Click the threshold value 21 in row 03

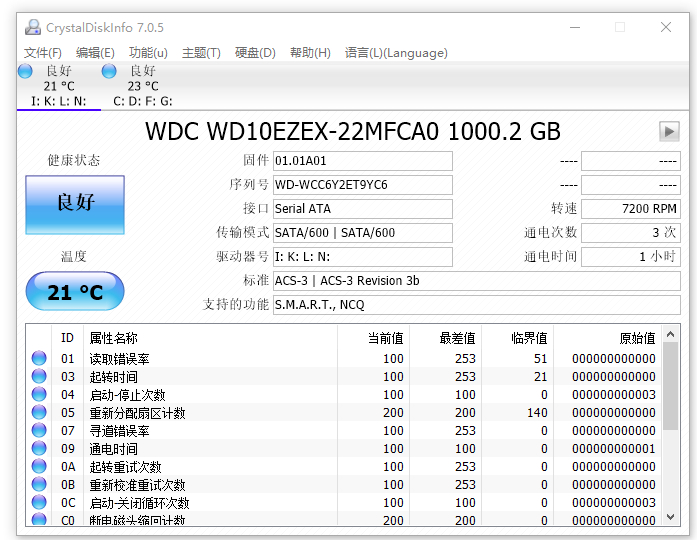click(x=541, y=376)
